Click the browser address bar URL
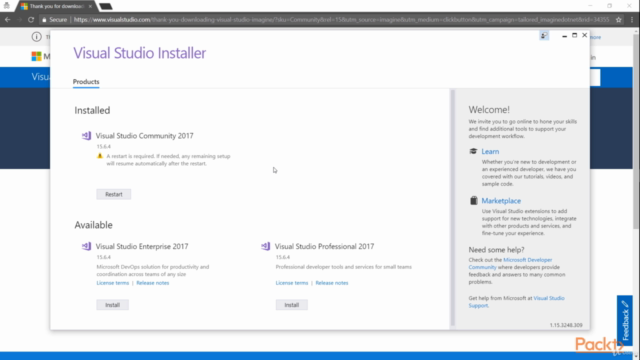Image resolution: width=640 pixels, height=360 pixels. [341, 20]
